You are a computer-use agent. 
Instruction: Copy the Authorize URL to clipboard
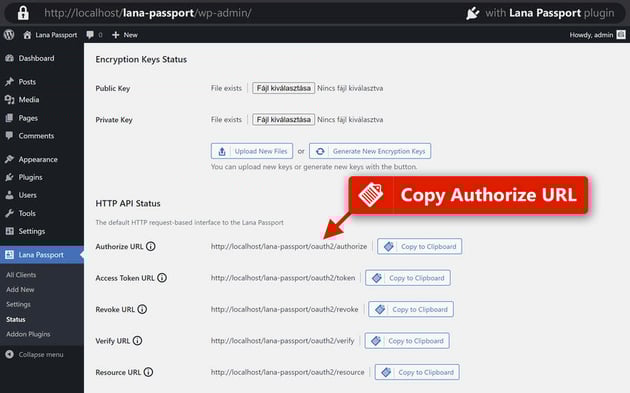pyautogui.click(x=419, y=246)
